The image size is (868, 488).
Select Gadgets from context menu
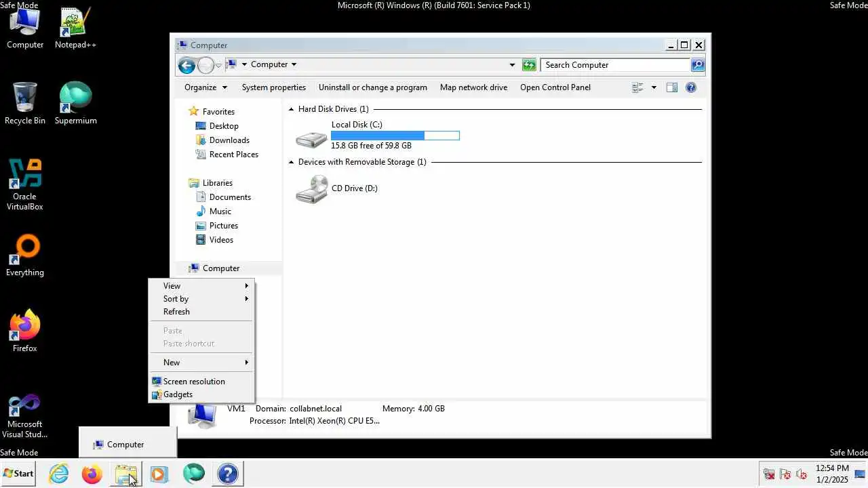click(201, 394)
